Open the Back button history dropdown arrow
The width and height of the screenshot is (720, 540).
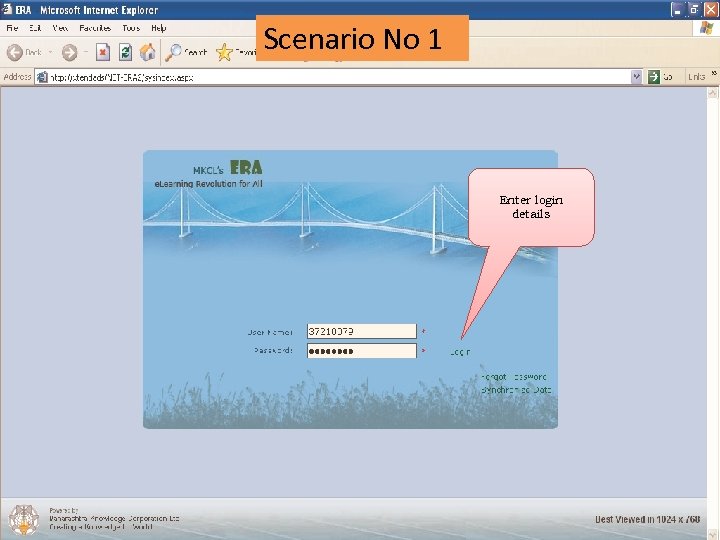[50, 52]
